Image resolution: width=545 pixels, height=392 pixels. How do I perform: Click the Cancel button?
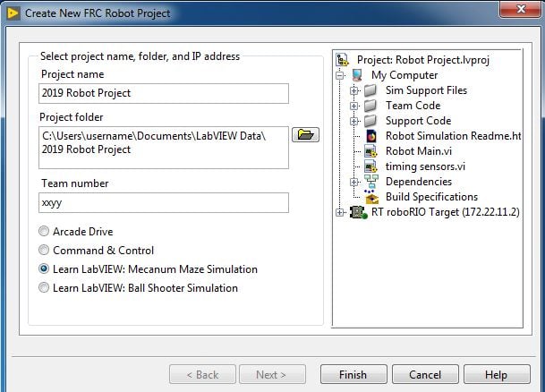[x=425, y=374]
